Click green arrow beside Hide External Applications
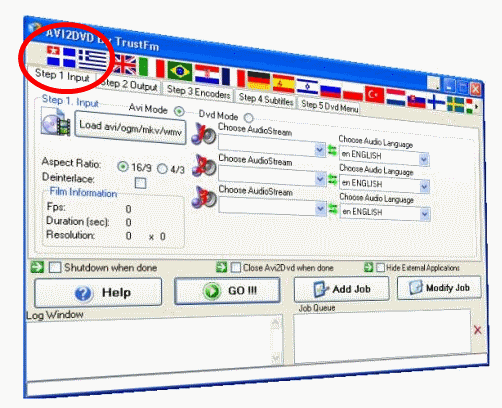 pyautogui.click(x=369, y=267)
